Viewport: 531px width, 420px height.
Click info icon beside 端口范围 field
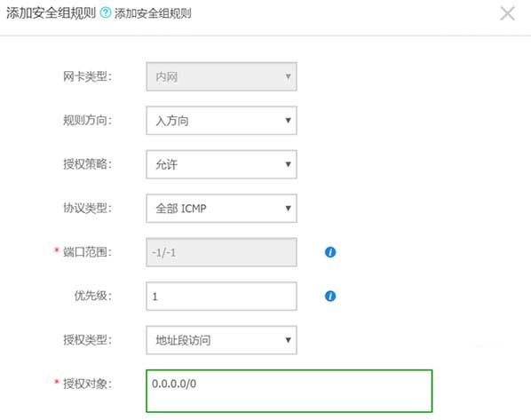[x=330, y=252]
